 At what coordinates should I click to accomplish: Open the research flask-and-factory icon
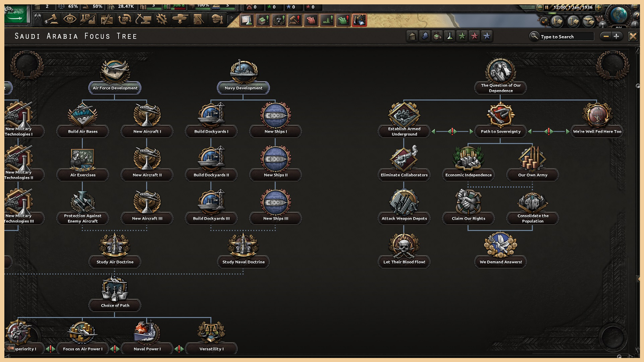tap(88, 19)
